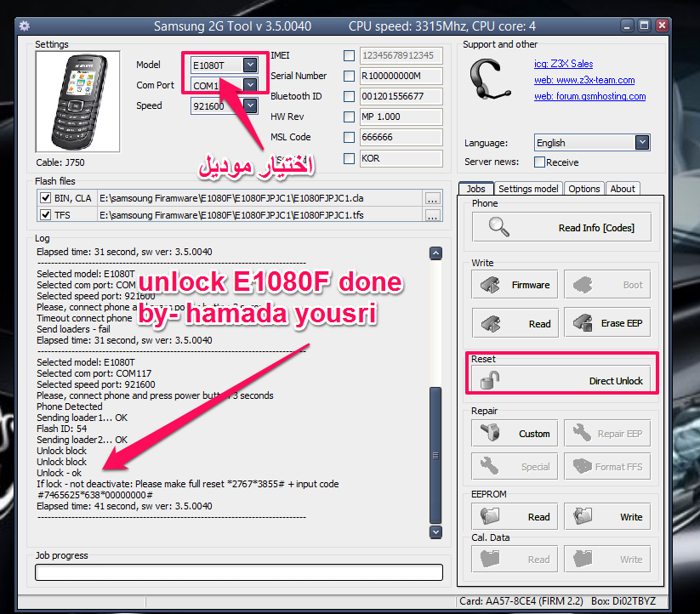Image resolution: width=700 pixels, height=614 pixels.
Task: Click the Erase EEP icon
Action: click(583, 323)
